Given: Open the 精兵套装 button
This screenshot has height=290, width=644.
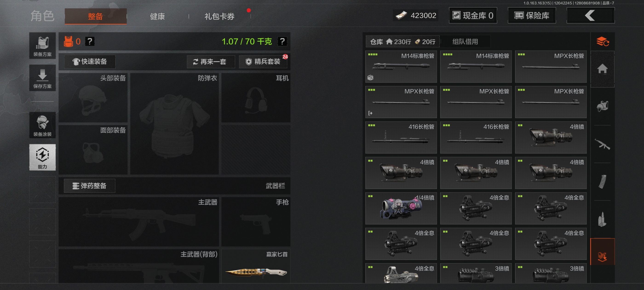Looking at the screenshot, I should [x=263, y=61].
